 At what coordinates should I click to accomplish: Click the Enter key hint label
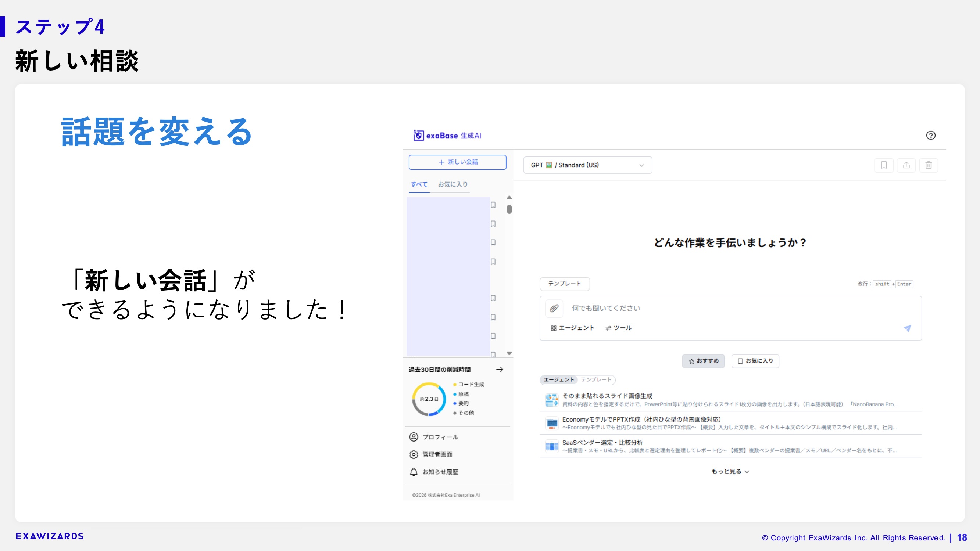point(904,284)
